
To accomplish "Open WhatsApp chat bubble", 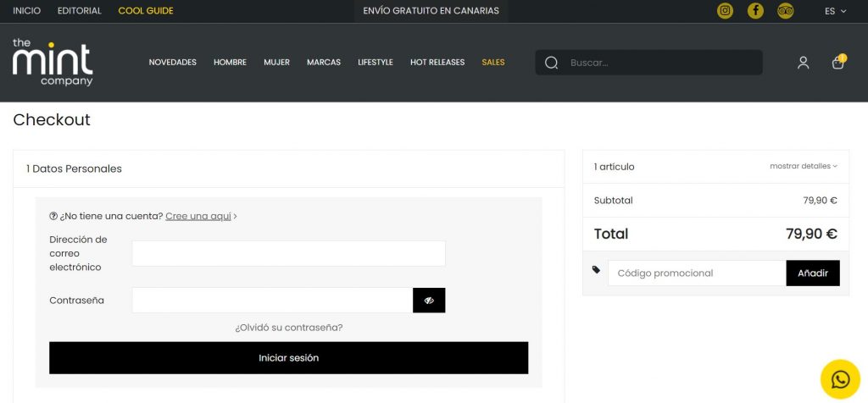I will point(840,379).
